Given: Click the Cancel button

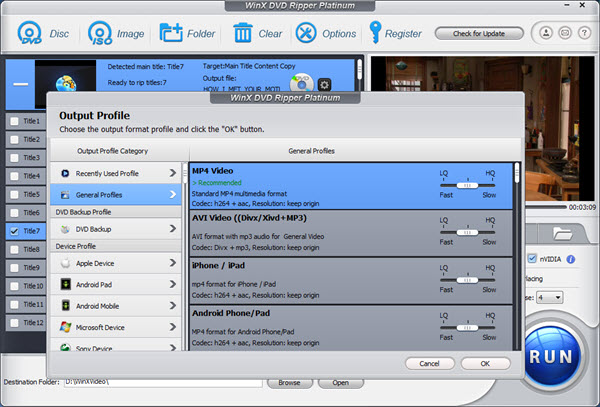Looking at the screenshot, I should click(429, 363).
